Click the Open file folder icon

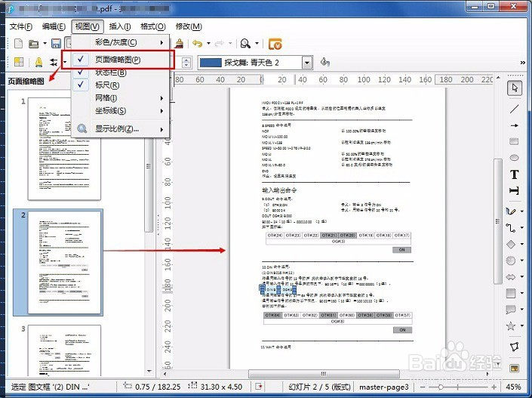tap(34, 44)
